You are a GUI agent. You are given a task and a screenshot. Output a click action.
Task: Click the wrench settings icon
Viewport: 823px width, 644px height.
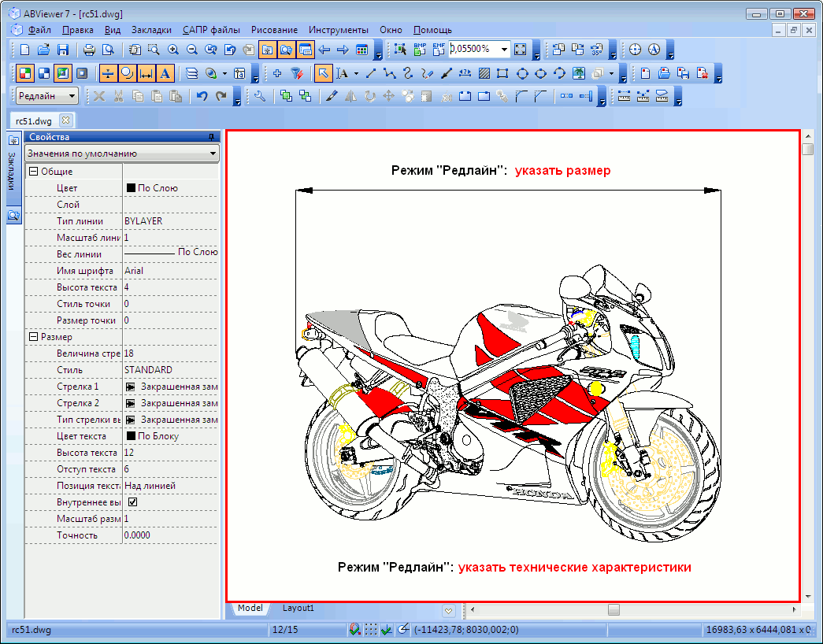coord(260,96)
